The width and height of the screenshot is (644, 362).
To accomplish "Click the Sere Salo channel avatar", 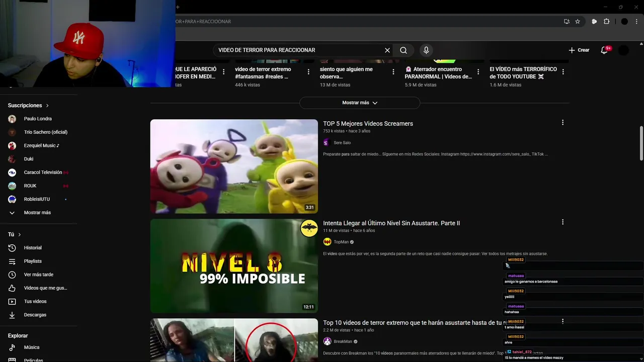I will [x=327, y=143].
